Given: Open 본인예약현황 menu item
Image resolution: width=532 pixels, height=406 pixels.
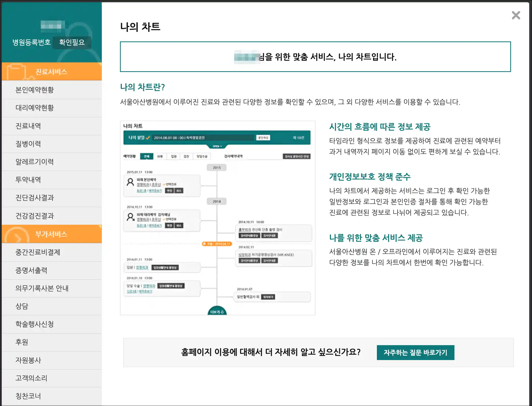Looking at the screenshot, I should (x=52, y=90).
